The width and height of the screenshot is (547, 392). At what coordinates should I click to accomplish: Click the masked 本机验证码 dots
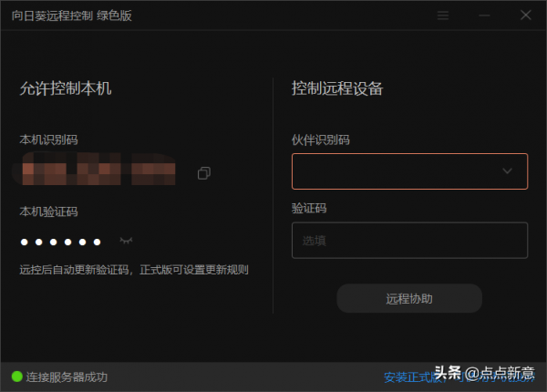coord(61,242)
